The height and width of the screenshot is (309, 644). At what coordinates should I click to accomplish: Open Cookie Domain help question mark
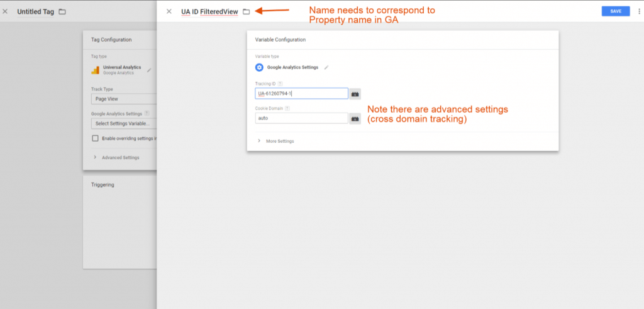point(287,108)
